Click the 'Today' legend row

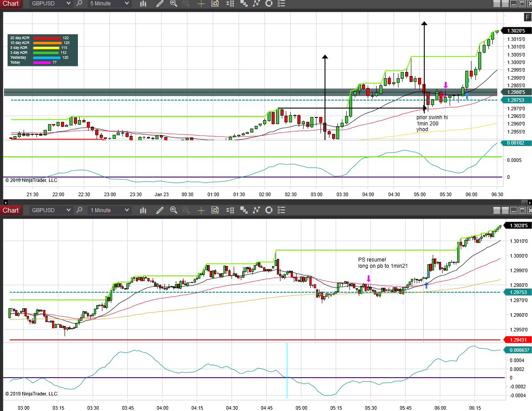(34, 62)
